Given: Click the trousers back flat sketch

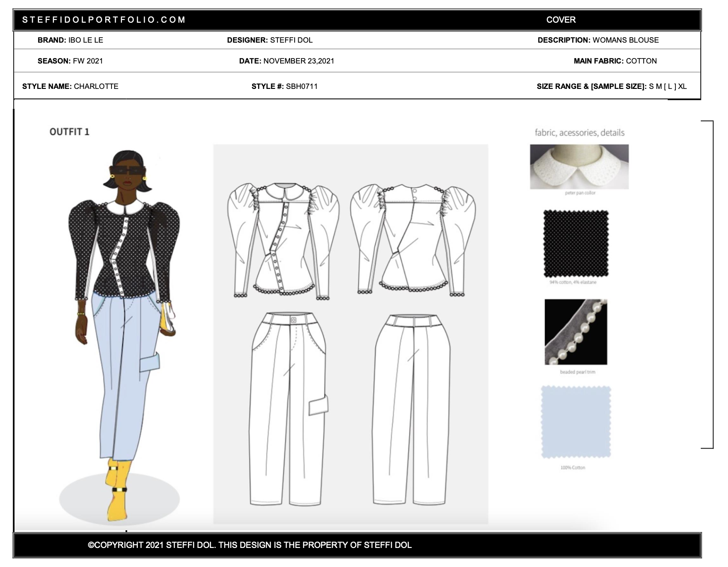Looking at the screenshot, I should [413, 409].
